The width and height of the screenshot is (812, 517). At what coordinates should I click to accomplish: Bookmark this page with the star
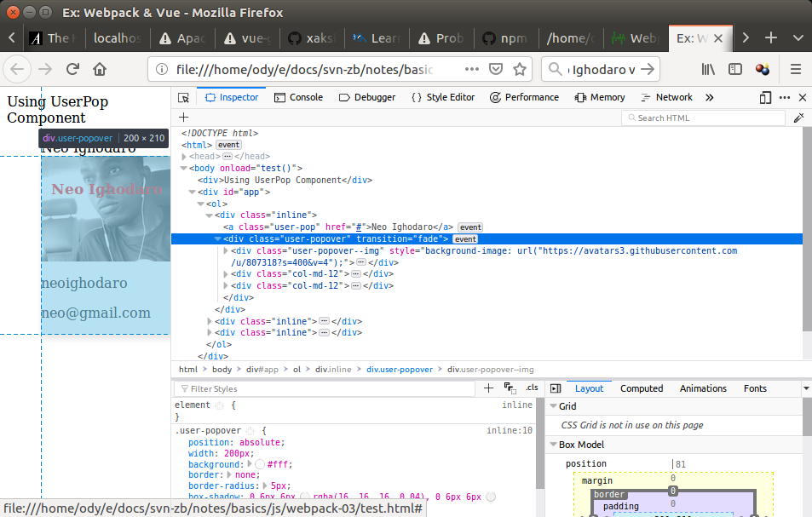pyautogui.click(x=520, y=69)
